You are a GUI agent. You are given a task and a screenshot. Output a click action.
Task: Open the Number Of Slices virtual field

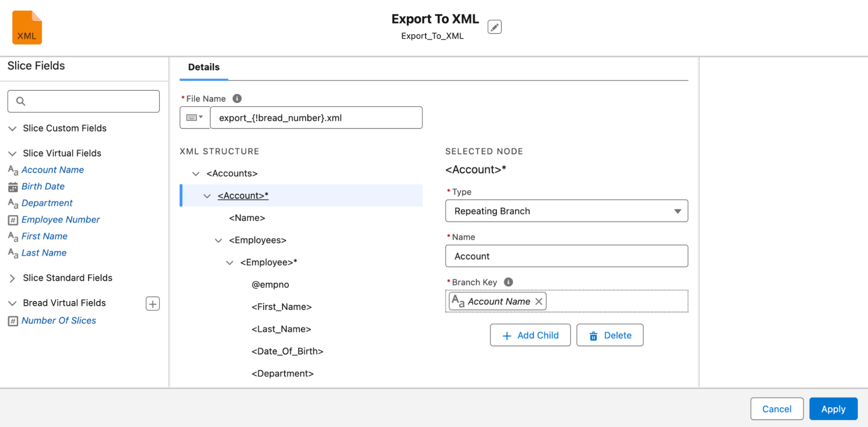point(59,321)
